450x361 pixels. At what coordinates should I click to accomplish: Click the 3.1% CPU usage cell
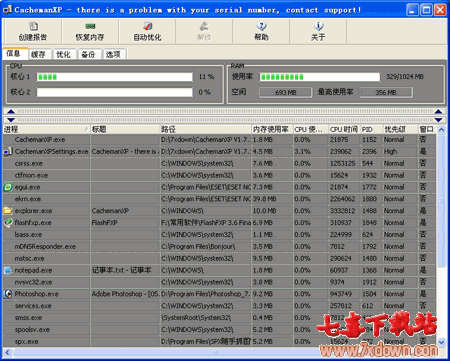tap(311, 152)
